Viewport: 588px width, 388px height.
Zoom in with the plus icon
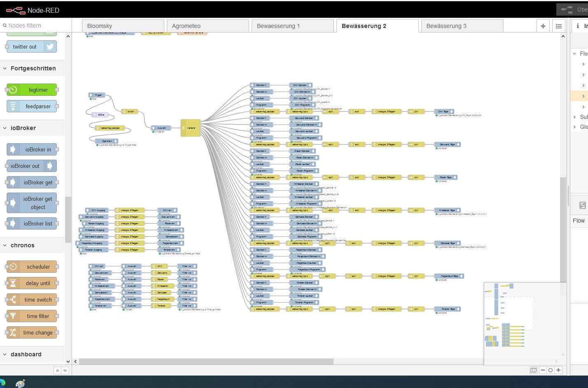tap(558, 370)
